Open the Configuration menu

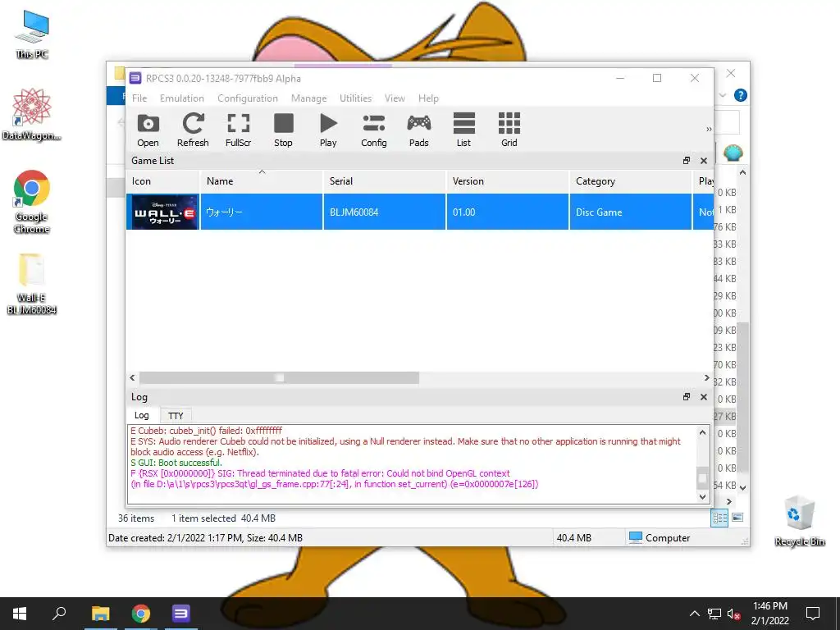pos(248,98)
